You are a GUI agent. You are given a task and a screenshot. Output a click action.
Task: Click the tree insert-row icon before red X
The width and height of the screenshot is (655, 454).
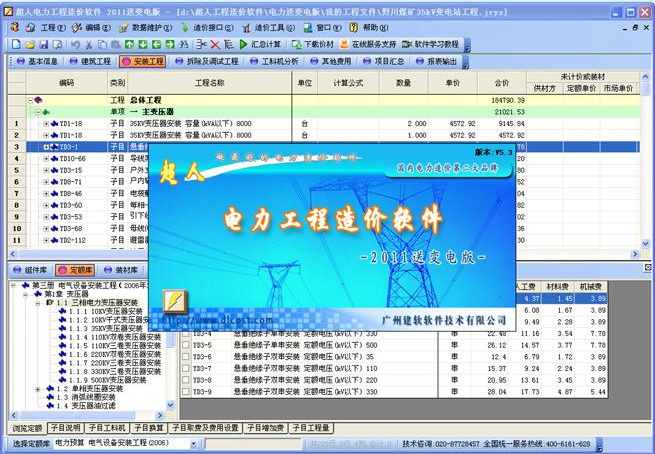pyautogui.click(x=202, y=44)
